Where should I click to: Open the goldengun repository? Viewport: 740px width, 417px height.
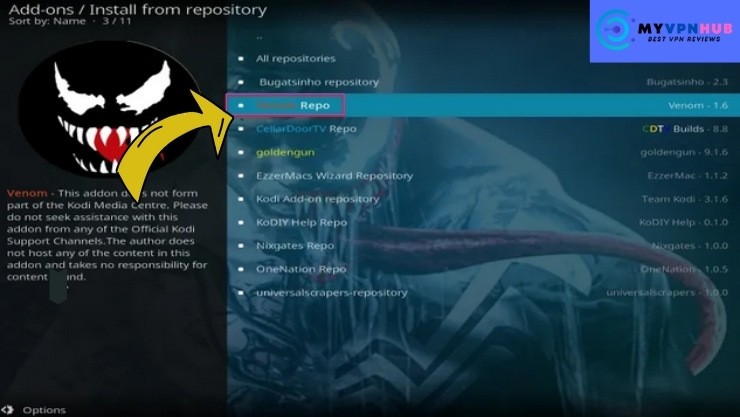coord(481,152)
